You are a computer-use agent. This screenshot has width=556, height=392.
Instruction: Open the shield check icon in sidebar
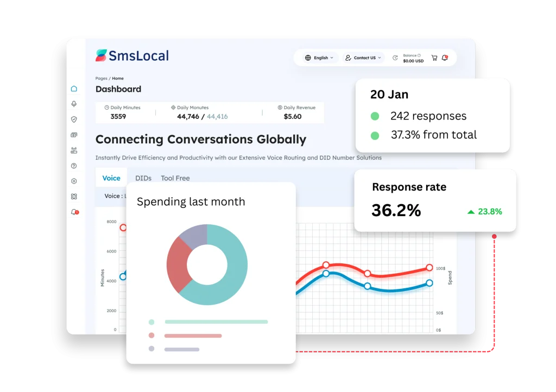pos(74,119)
